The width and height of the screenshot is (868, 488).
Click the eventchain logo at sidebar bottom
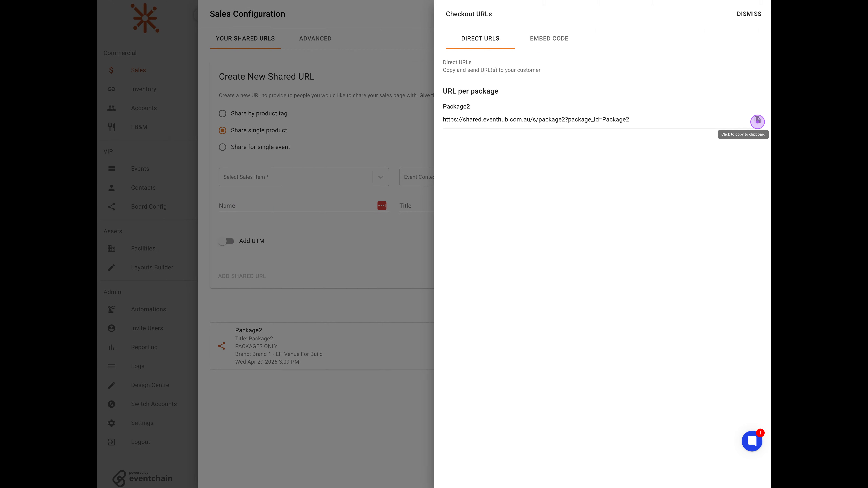(143, 478)
